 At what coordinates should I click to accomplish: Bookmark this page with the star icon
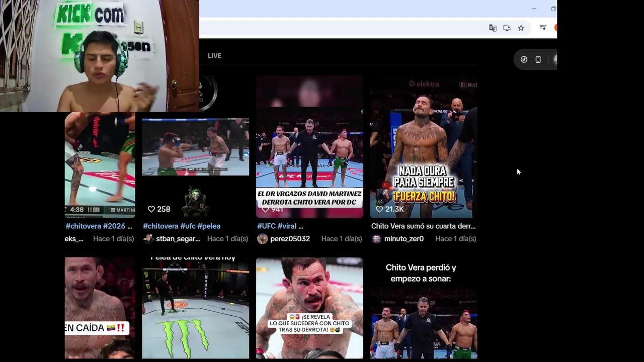[521, 28]
